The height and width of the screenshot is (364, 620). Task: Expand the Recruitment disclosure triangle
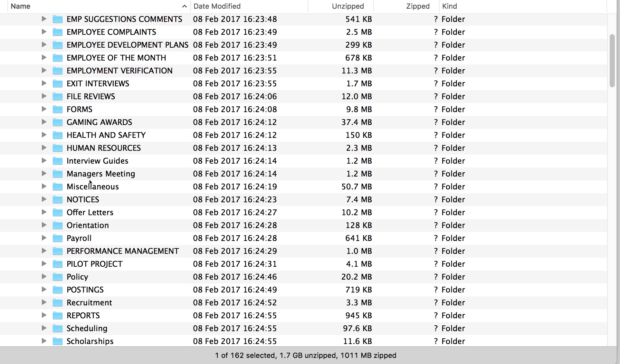(x=44, y=302)
